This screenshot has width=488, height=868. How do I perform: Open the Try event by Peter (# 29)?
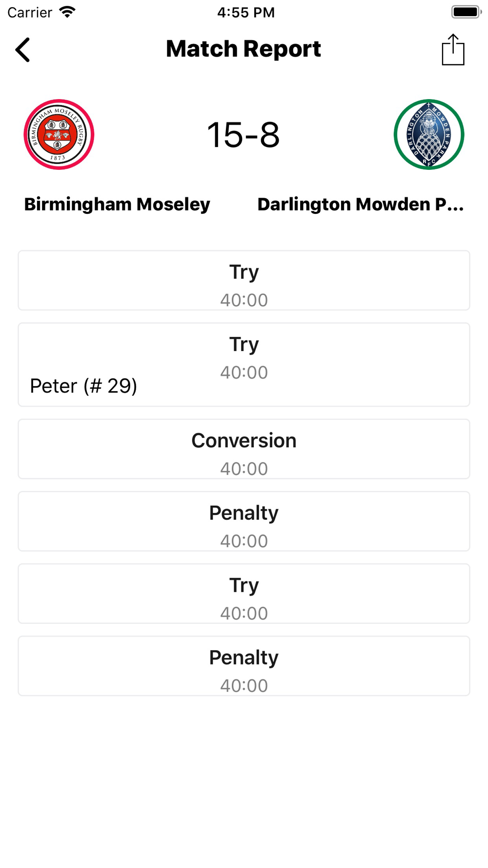tap(244, 364)
